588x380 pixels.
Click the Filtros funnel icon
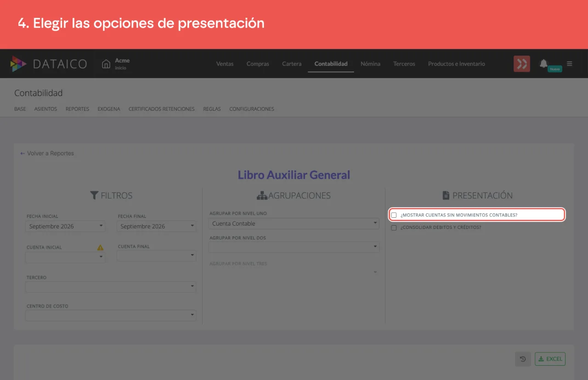tap(94, 195)
